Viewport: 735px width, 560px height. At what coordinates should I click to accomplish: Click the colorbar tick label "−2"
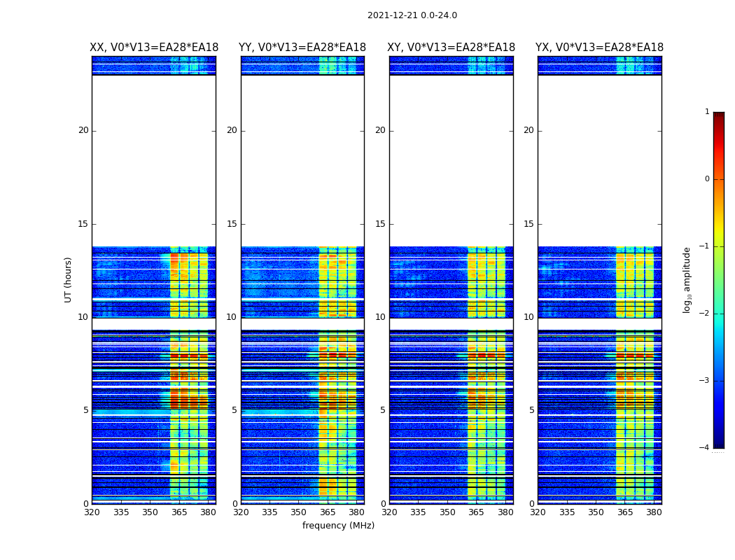coord(705,314)
